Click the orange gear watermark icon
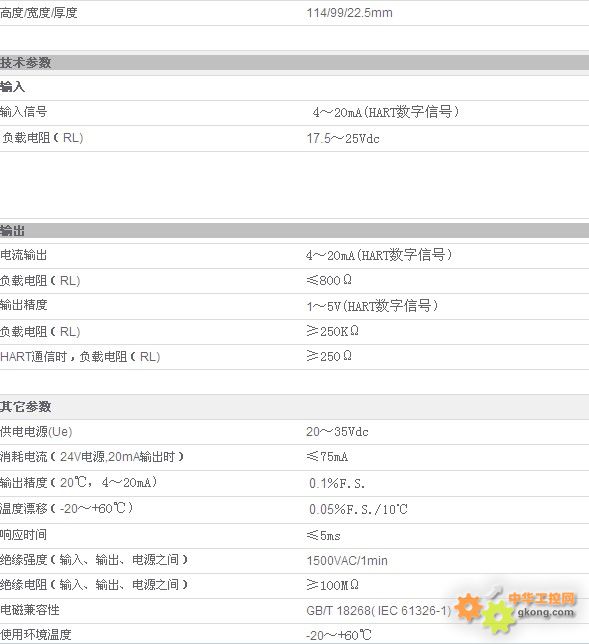The image size is (589, 644). pos(468,607)
